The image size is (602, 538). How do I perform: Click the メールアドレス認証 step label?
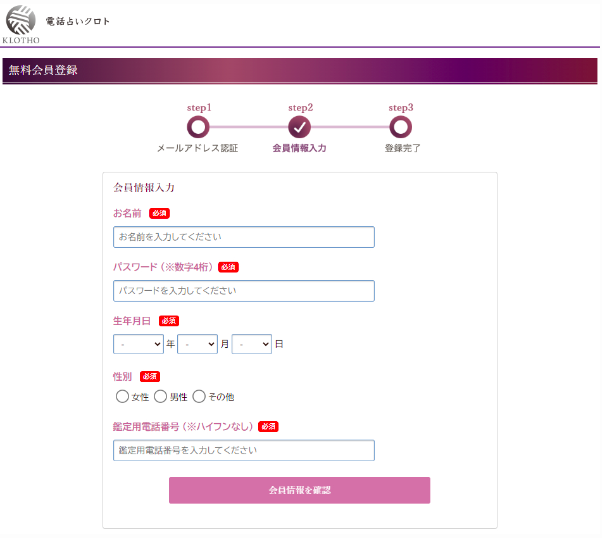tap(197, 148)
